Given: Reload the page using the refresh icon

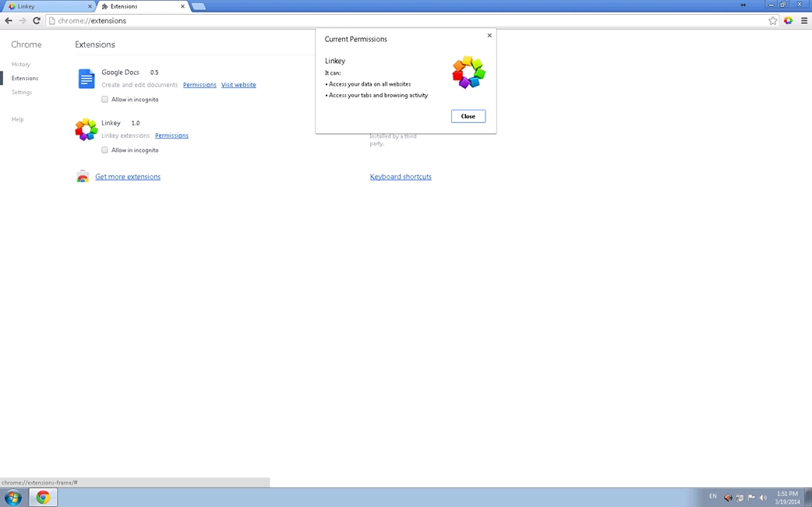Looking at the screenshot, I should click(37, 21).
